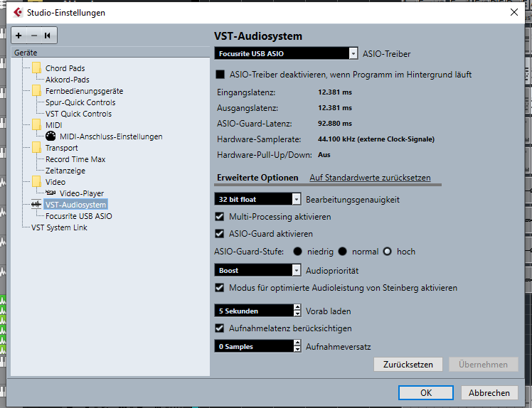Click the Fernbedienungsgeräte folder icon
This screenshot has height=408, width=532.
37,91
